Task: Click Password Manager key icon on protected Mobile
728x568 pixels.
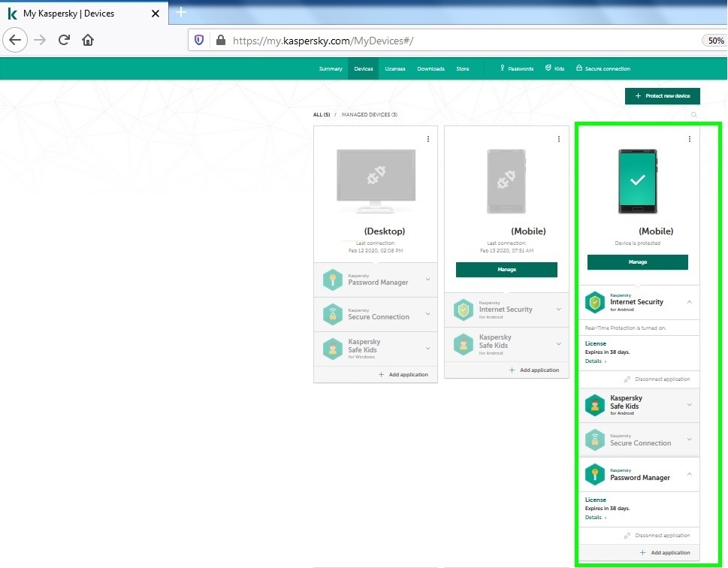Action: coord(595,474)
